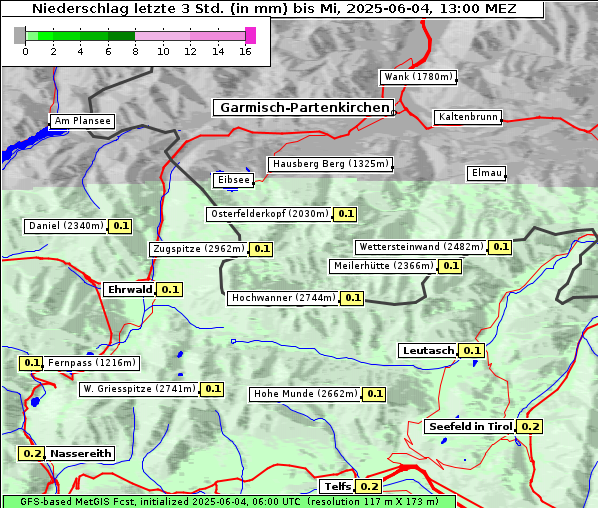Click the Am Plansee label
The image size is (598, 508).
tap(82, 121)
